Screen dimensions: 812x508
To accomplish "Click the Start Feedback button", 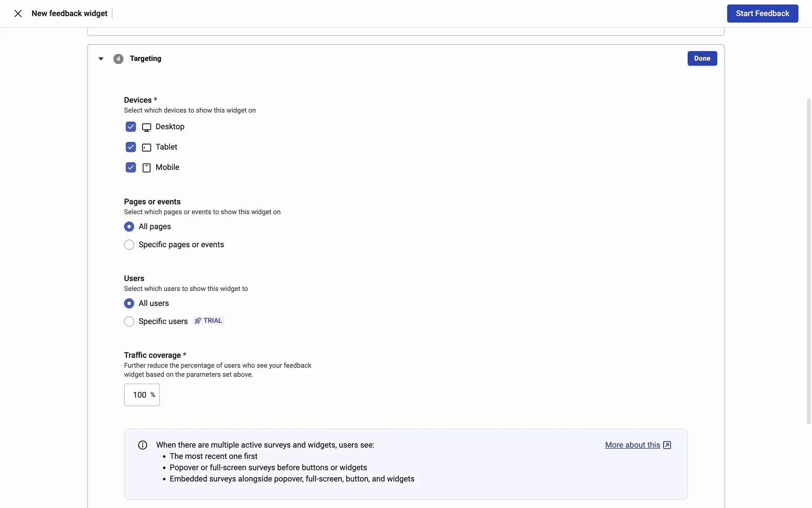I will (x=762, y=14).
